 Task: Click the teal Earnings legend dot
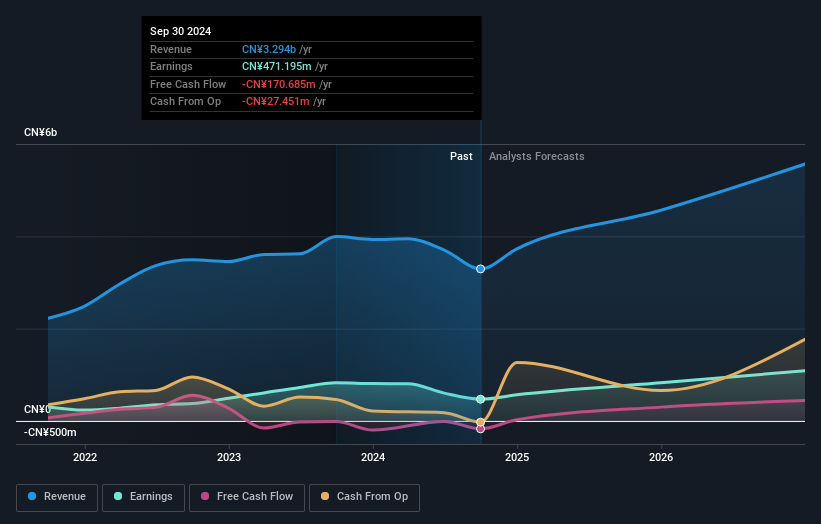(118, 496)
